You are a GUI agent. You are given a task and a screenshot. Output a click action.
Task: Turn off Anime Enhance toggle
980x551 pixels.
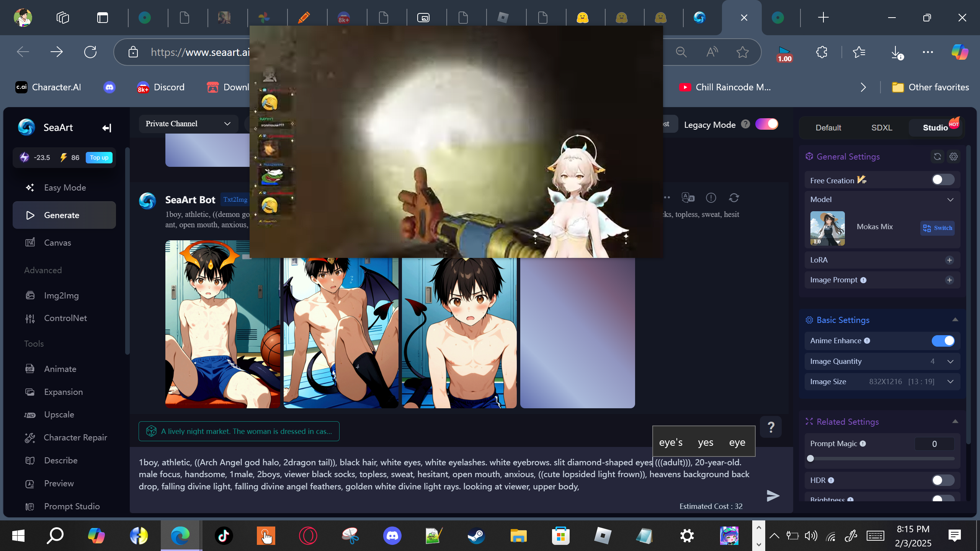coord(943,341)
